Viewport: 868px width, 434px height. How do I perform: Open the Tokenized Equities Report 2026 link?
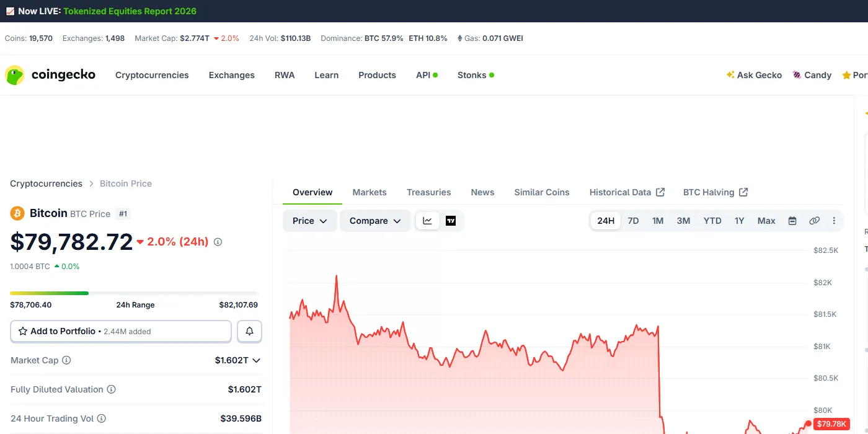coord(130,11)
